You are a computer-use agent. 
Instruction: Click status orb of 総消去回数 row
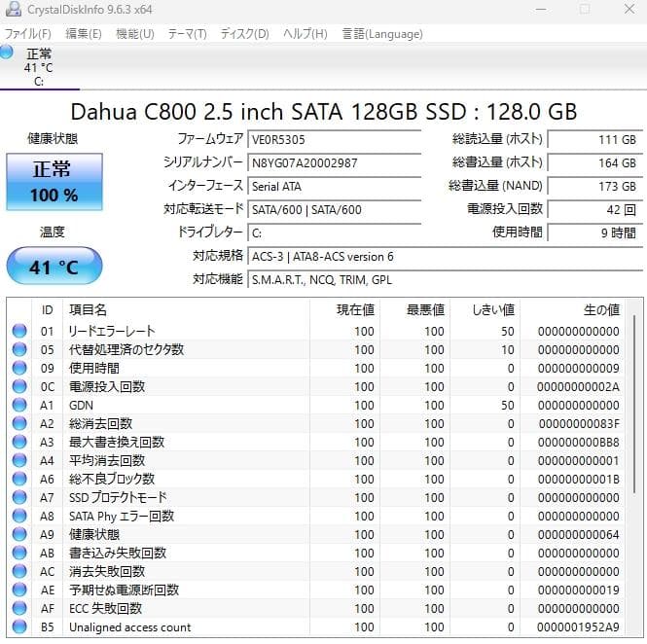pyautogui.click(x=19, y=423)
